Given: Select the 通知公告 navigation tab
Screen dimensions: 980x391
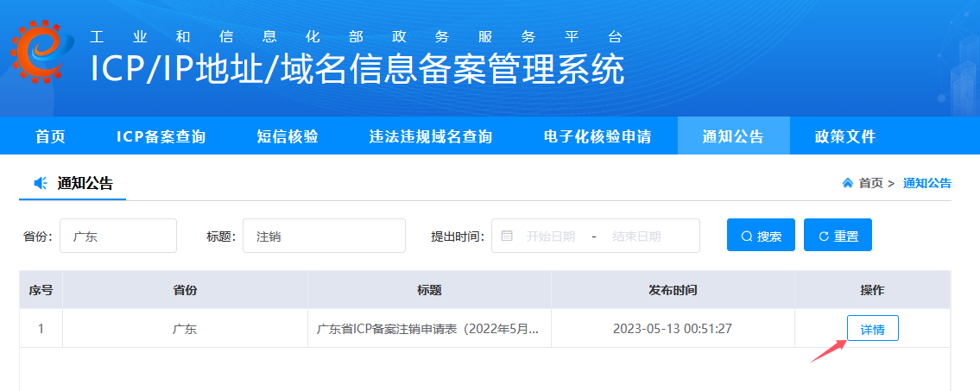Looking at the screenshot, I should [x=734, y=136].
